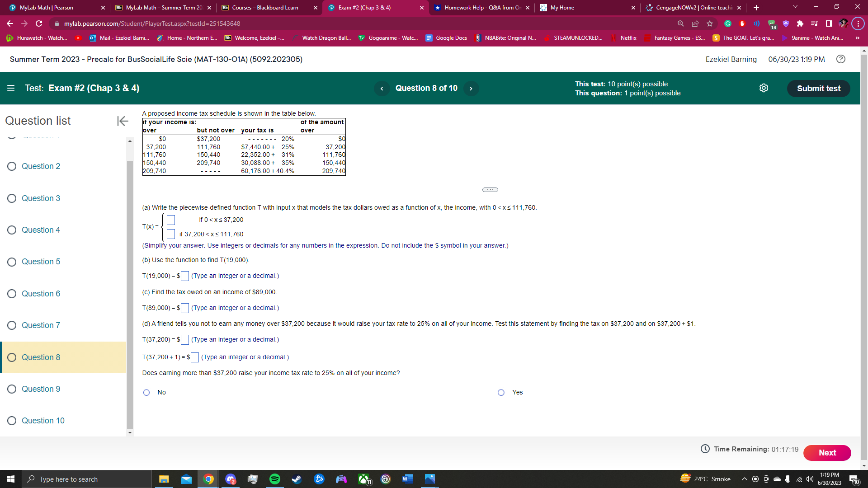Launch Steam from the taskbar

[297, 479]
